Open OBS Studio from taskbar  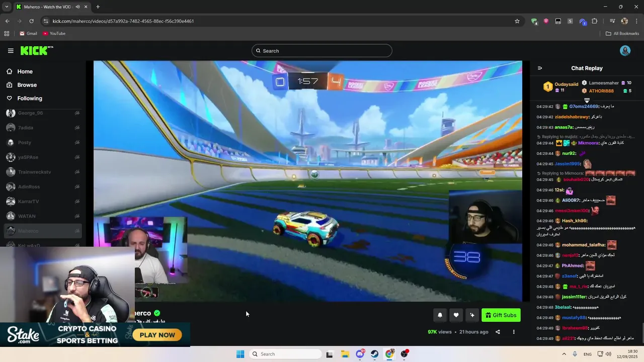[x=405, y=354]
